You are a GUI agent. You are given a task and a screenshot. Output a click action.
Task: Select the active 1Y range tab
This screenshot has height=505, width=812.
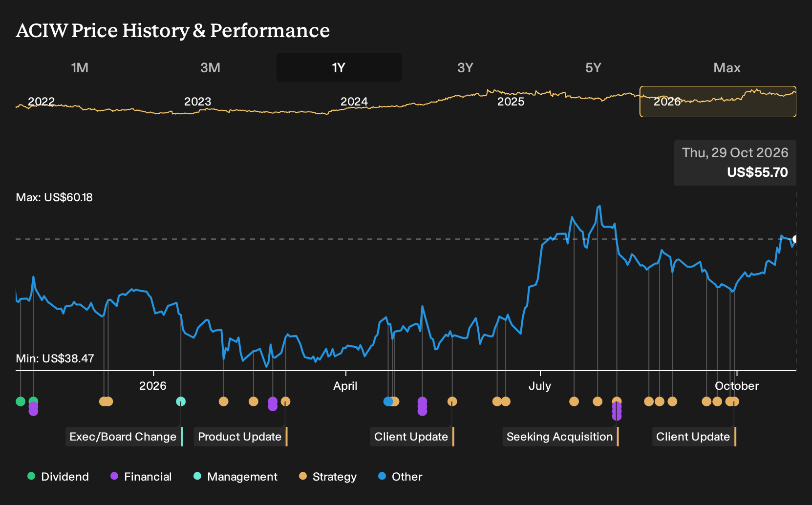tap(339, 67)
